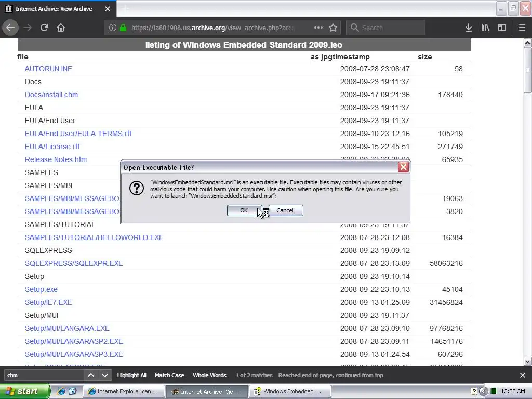Open page actions three-dots menu
The width and height of the screenshot is (532, 399).
[318, 28]
